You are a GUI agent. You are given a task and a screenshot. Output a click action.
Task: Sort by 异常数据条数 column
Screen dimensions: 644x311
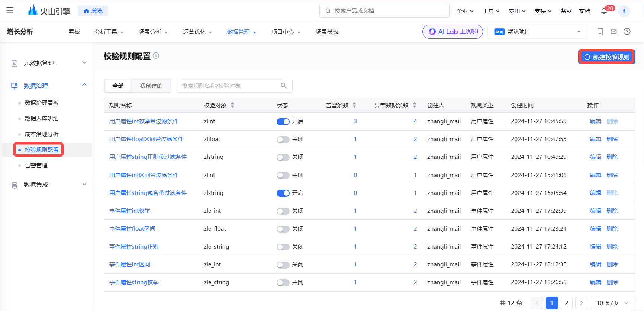tap(415, 105)
